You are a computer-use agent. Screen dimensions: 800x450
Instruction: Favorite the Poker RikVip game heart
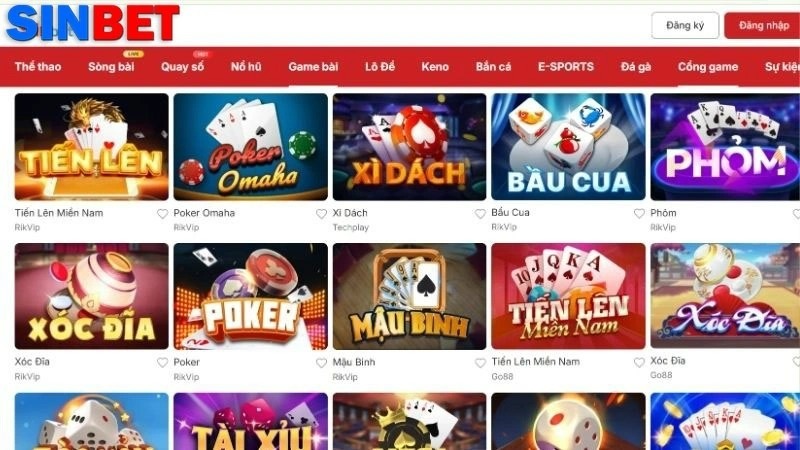click(321, 363)
